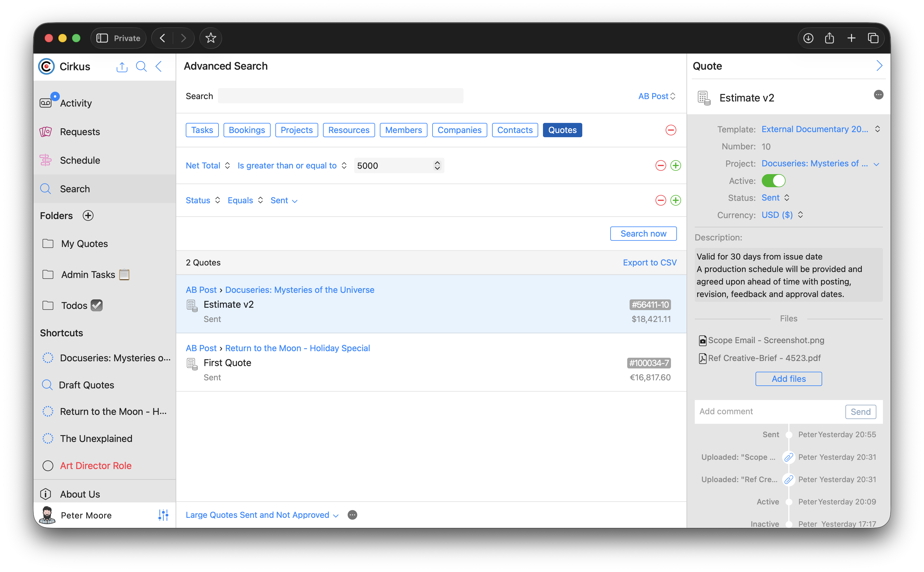Open Peter Moore settings sliders icon
Viewport: 924px width, 572px height.
click(x=163, y=515)
